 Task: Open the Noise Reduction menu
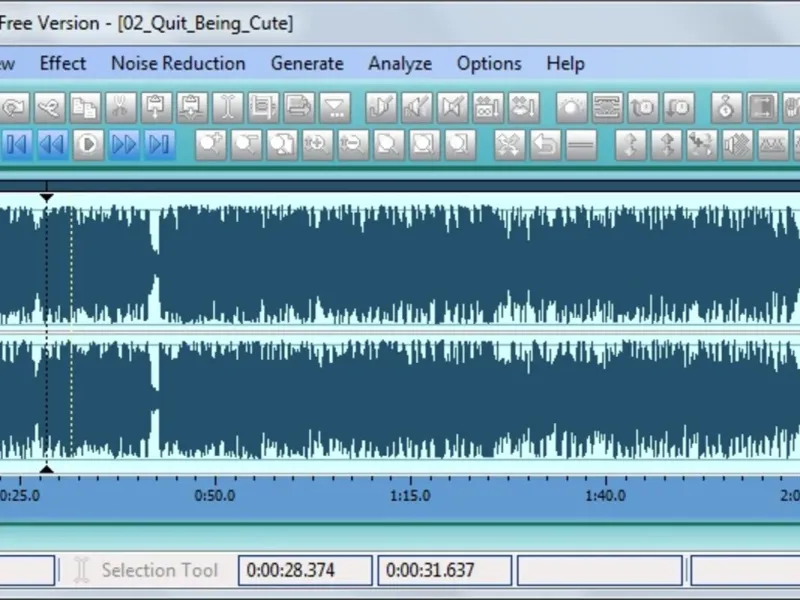tap(178, 64)
